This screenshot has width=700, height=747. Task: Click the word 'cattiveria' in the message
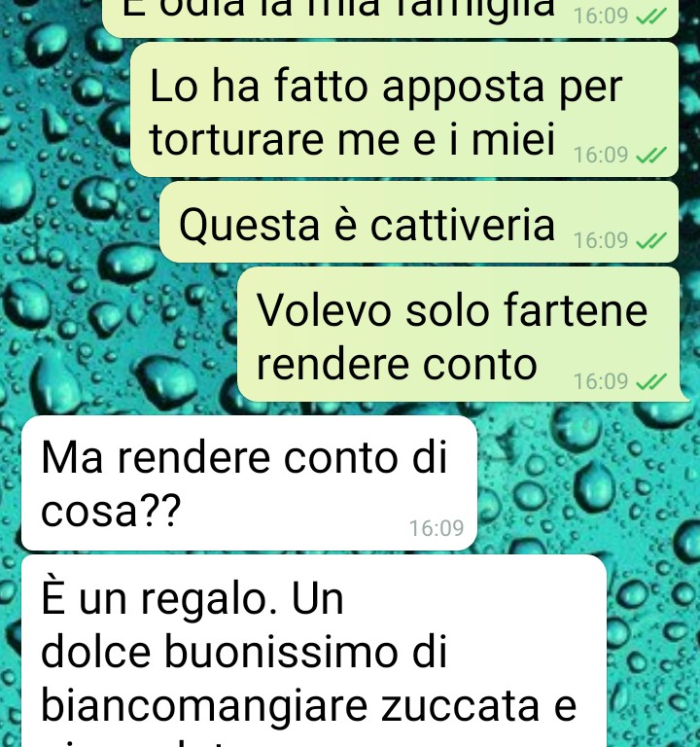pyautogui.click(x=463, y=225)
